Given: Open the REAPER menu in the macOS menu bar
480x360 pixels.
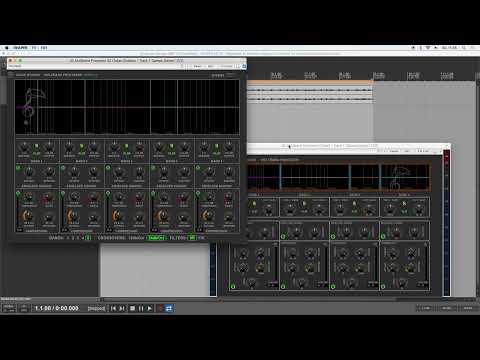Looking at the screenshot, I should pyautogui.click(x=21, y=48).
